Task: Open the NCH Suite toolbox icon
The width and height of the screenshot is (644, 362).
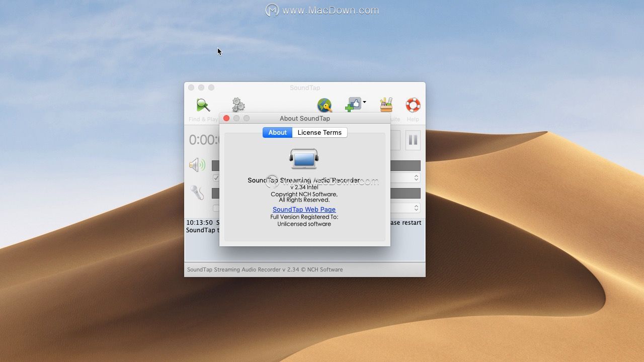Action: tap(386, 105)
